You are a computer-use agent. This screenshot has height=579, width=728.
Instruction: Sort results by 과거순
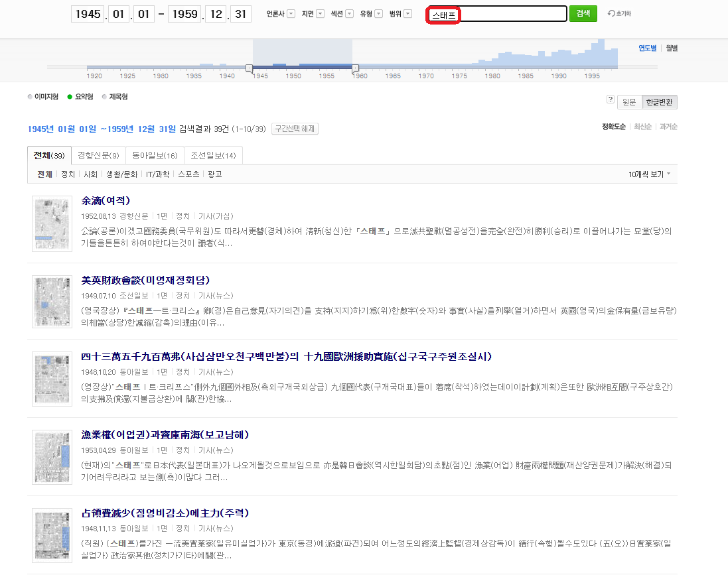pyautogui.click(x=668, y=126)
